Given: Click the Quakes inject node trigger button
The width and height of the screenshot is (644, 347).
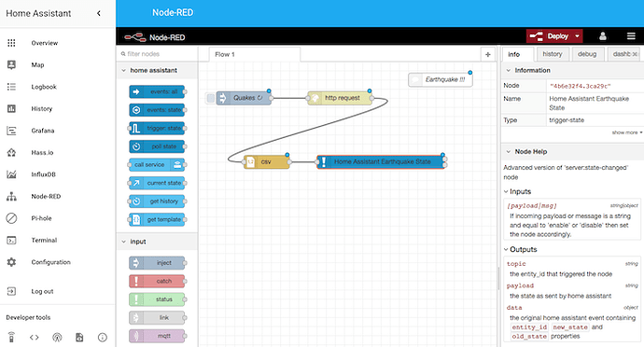Looking at the screenshot, I should (x=211, y=98).
